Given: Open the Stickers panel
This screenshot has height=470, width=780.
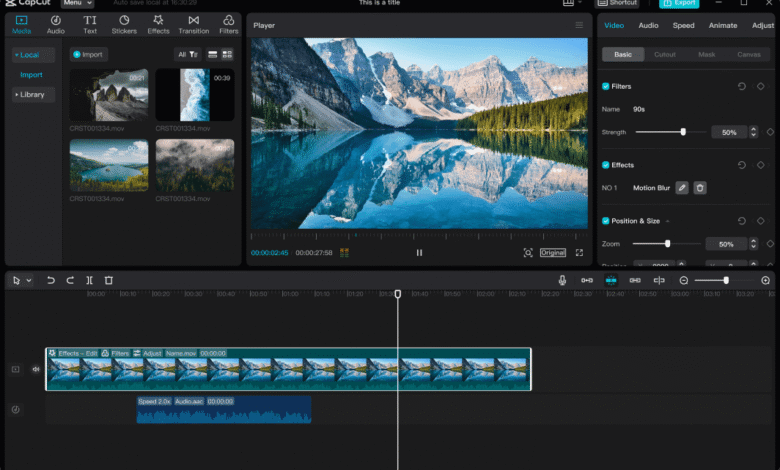Looking at the screenshot, I should [x=124, y=24].
